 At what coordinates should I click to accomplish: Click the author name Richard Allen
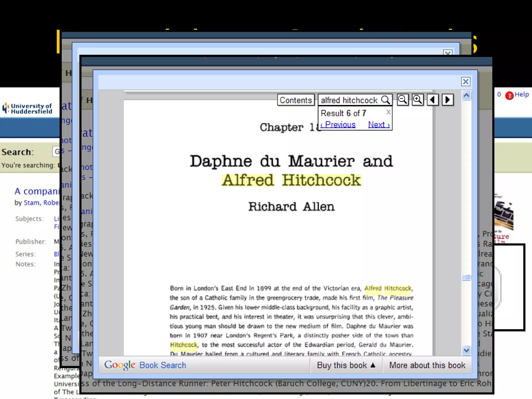[x=291, y=207]
